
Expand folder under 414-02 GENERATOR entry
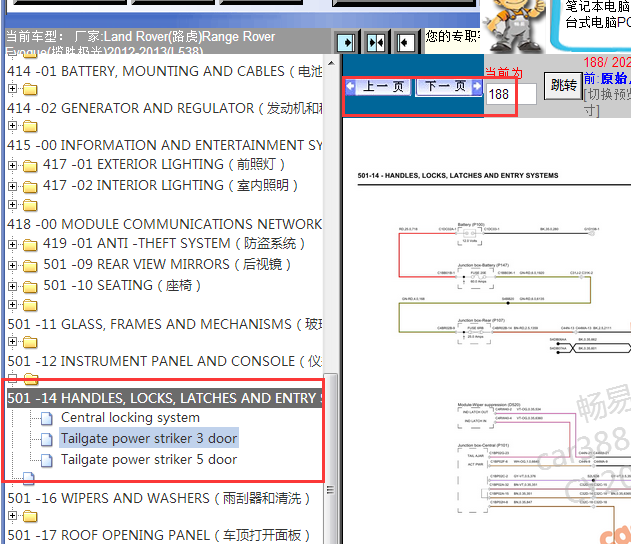click(12, 126)
